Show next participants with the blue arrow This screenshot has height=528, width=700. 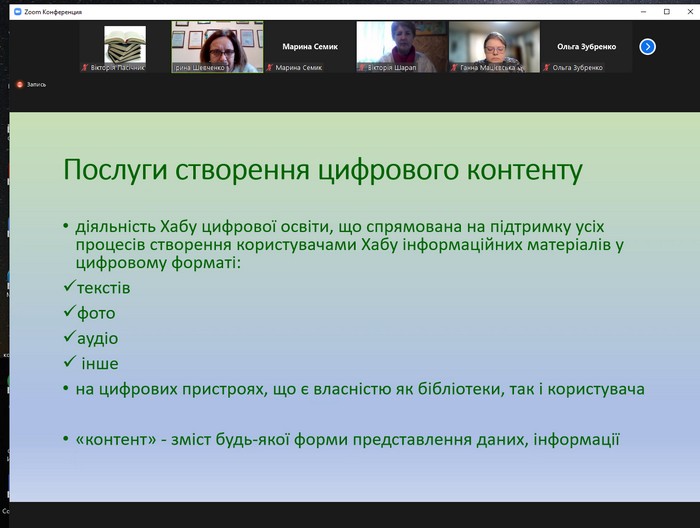click(647, 46)
